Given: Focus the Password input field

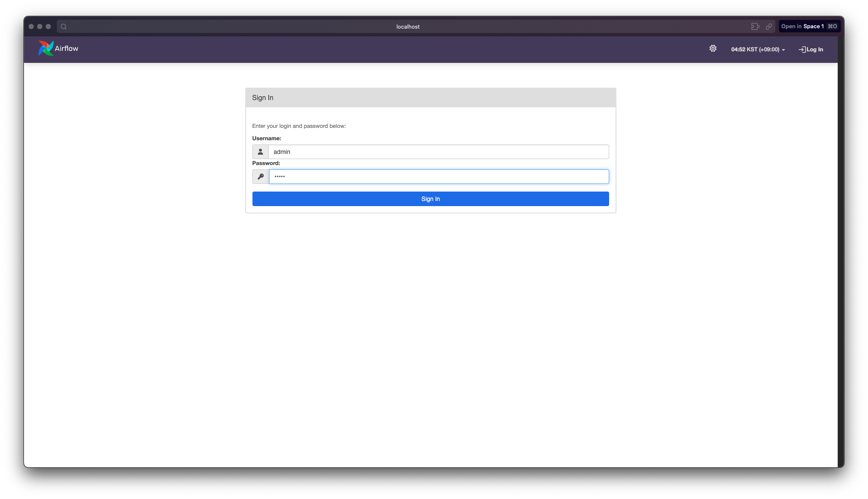Looking at the screenshot, I should [x=439, y=177].
